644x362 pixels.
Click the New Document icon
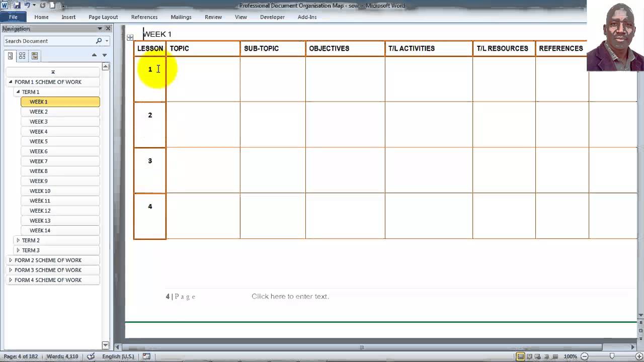coord(52,6)
